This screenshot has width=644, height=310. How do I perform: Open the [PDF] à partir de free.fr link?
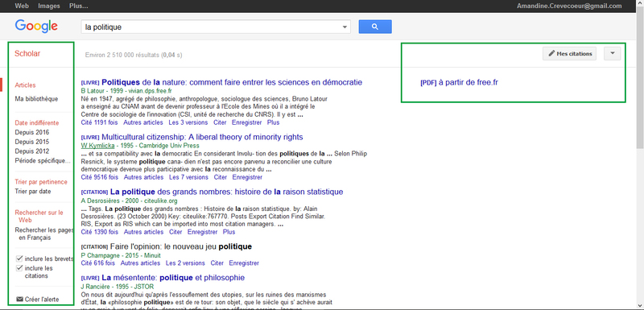point(459,82)
